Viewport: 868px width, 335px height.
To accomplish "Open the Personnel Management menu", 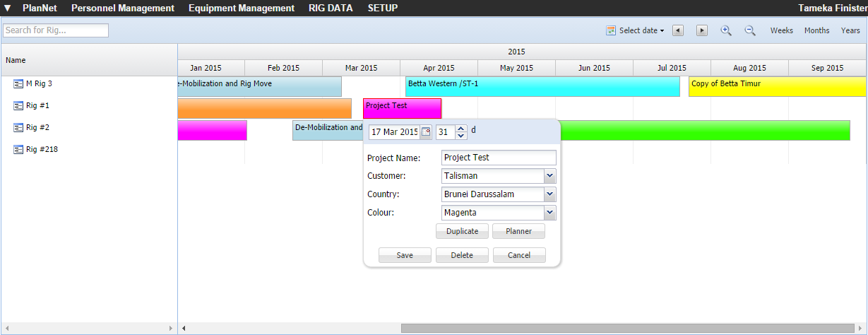I will (122, 8).
